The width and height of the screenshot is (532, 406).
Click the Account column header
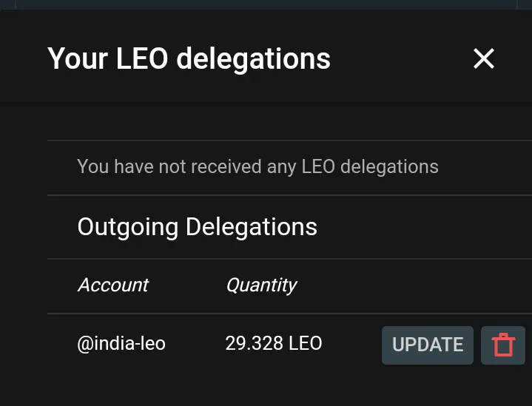113,285
